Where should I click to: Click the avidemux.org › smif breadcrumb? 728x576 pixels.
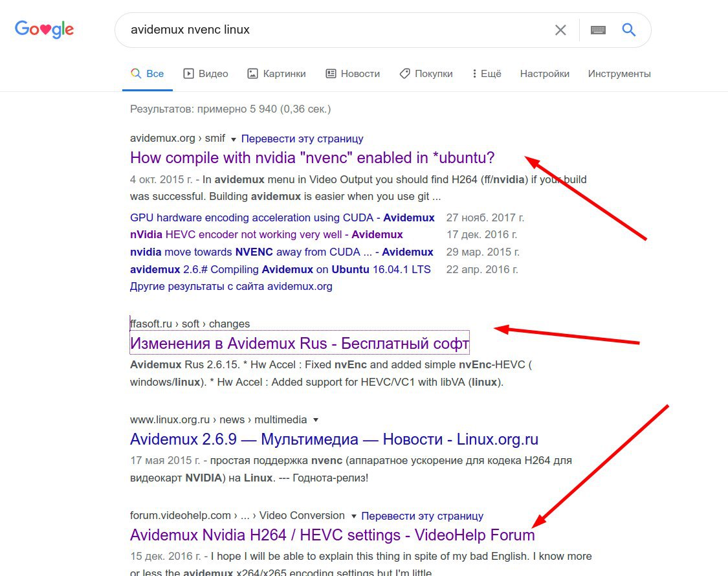click(x=177, y=138)
